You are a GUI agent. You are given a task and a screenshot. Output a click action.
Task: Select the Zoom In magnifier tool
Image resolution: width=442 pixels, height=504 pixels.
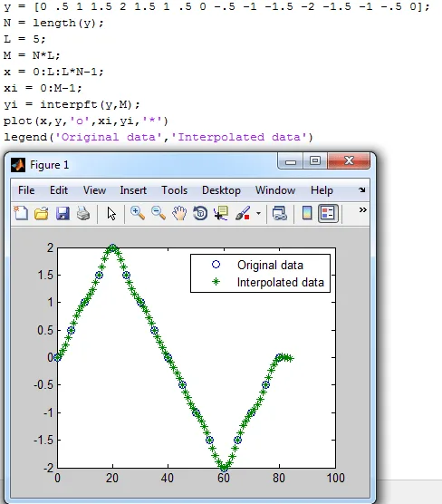pos(138,213)
